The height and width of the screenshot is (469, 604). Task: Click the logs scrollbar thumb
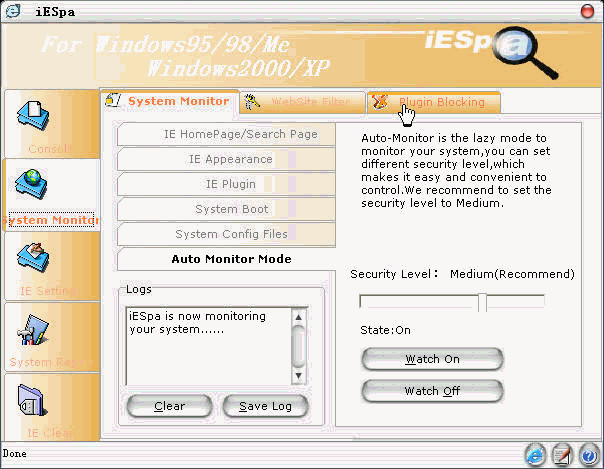[x=299, y=346]
